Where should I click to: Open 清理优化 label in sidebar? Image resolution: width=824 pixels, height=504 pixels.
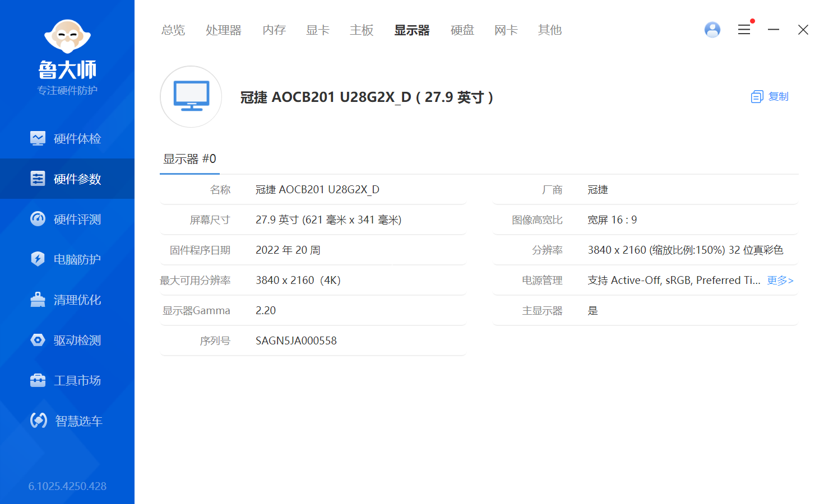point(77,300)
